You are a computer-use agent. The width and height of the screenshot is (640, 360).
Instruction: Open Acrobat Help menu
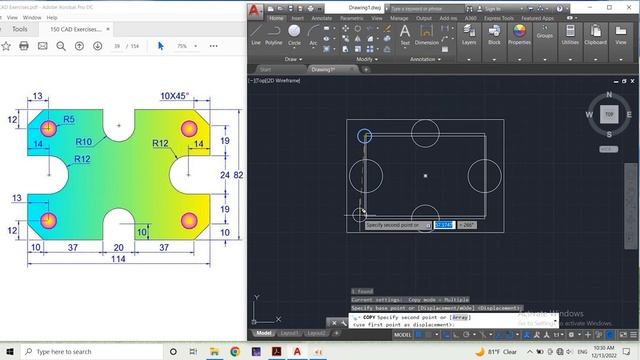coord(52,18)
